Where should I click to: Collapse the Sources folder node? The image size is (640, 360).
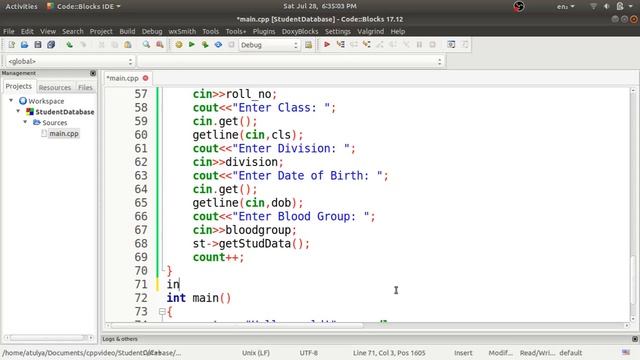click(x=25, y=122)
